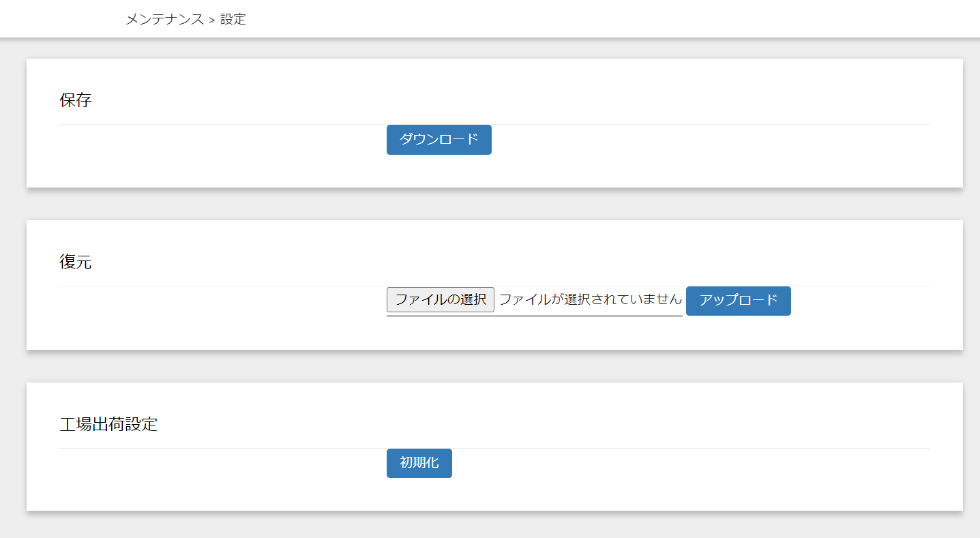The width and height of the screenshot is (980, 538).
Task: Select 設定 in the breadcrumb
Action: [x=233, y=19]
